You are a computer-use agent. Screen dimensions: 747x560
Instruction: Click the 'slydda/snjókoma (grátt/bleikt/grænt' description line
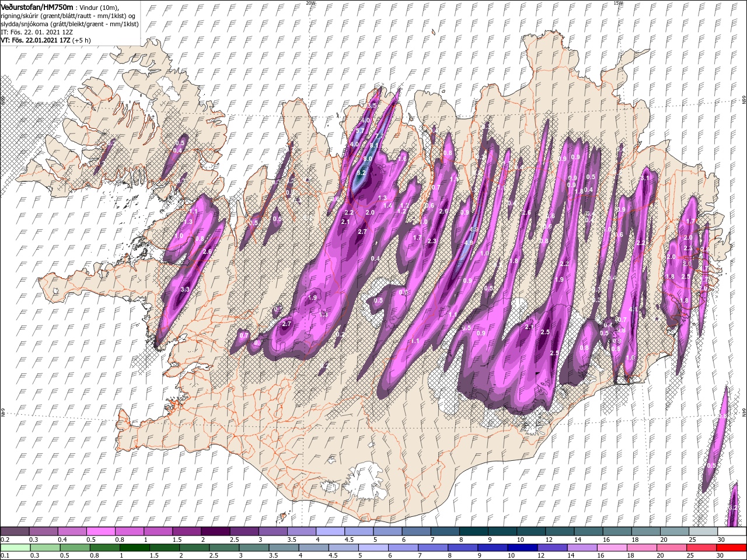coord(69,24)
